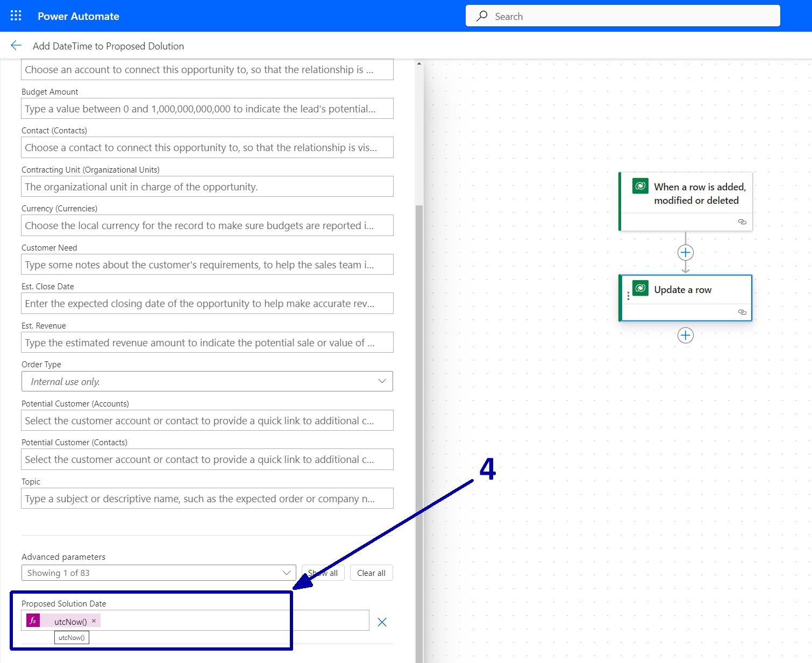Click flow name Add DateTime to Proposed Dolution

108,46
